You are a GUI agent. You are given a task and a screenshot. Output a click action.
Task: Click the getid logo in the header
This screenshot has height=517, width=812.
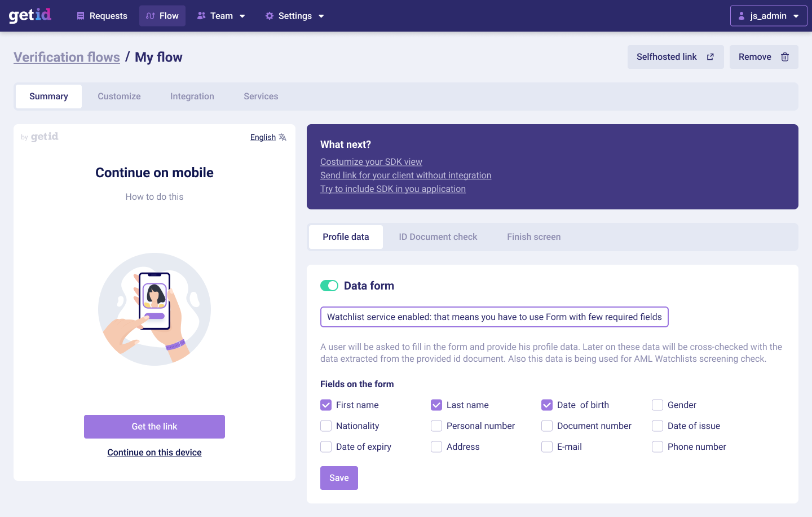[29, 15]
